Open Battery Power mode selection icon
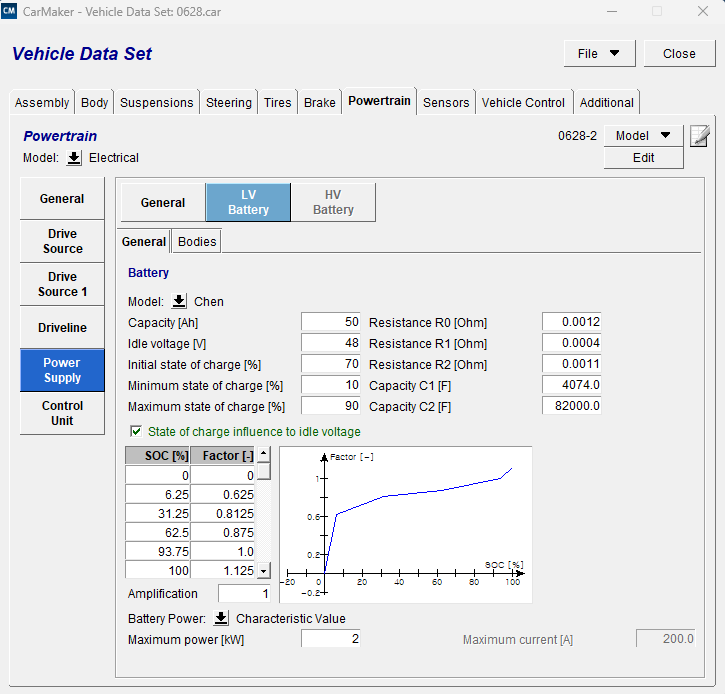The height and width of the screenshot is (694, 725). 221,618
